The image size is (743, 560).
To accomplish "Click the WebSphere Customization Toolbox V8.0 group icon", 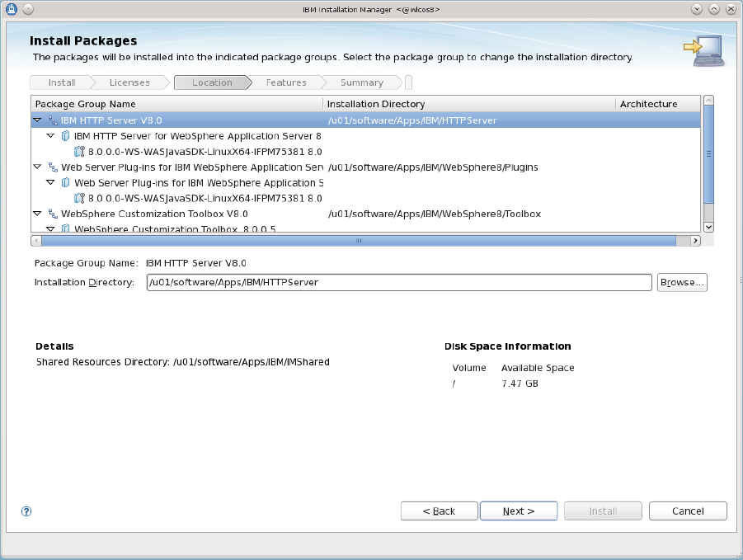I will click(53, 214).
